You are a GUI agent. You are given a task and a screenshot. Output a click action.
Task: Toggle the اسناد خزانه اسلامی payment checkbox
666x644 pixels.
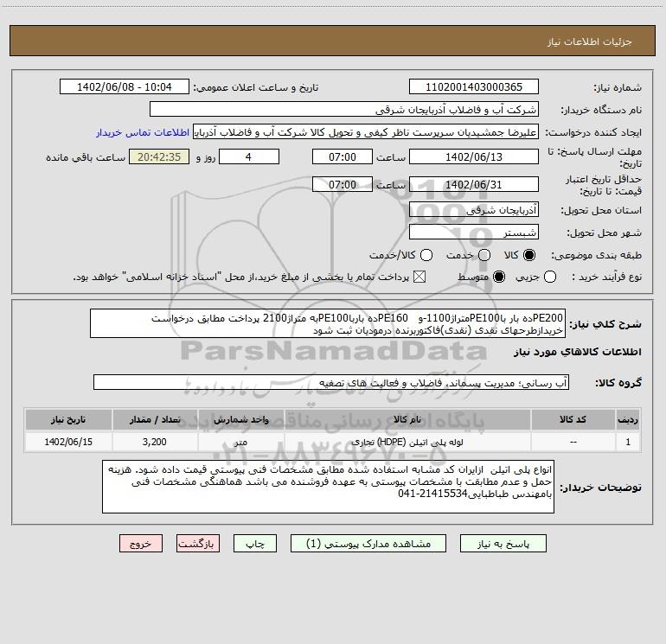tap(419, 277)
